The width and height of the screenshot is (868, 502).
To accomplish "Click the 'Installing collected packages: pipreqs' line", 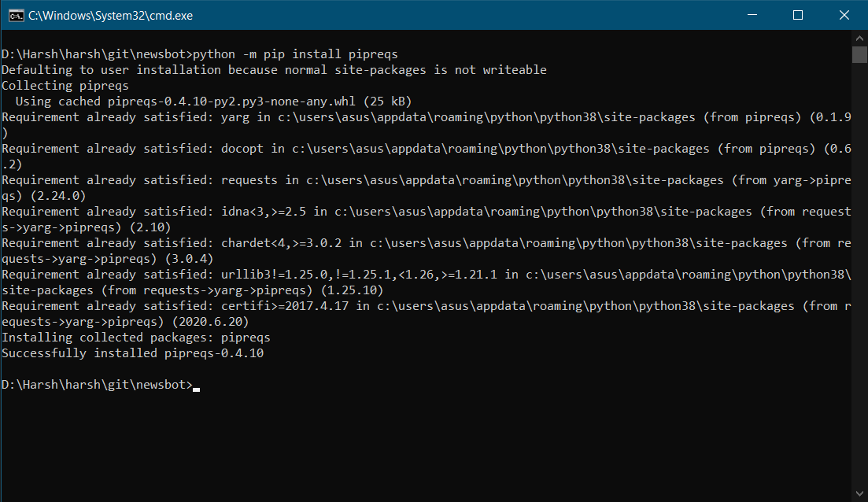I will tap(136, 338).
